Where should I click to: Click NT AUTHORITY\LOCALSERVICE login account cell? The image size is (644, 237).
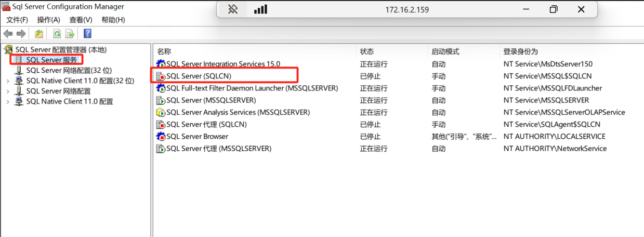click(x=555, y=137)
